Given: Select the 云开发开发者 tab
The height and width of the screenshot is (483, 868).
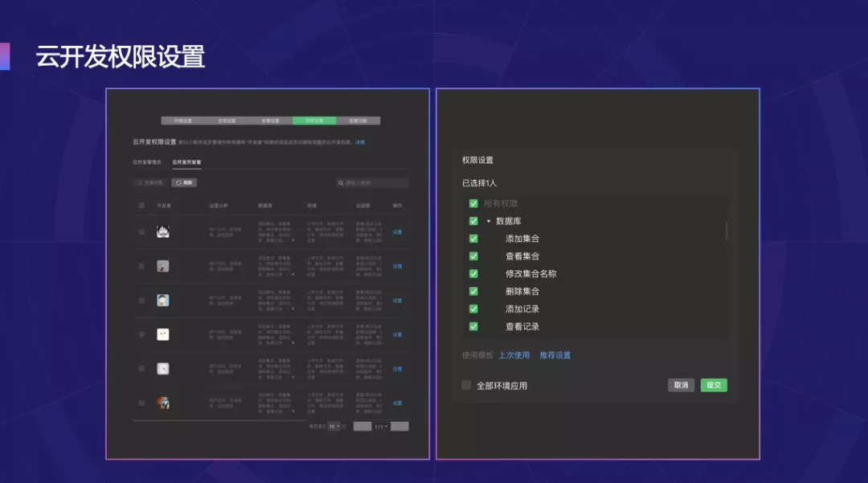Looking at the screenshot, I should click(186, 162).
